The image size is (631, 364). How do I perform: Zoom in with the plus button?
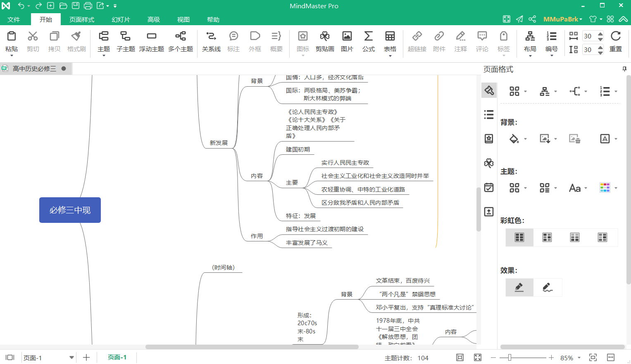point(551,357)
